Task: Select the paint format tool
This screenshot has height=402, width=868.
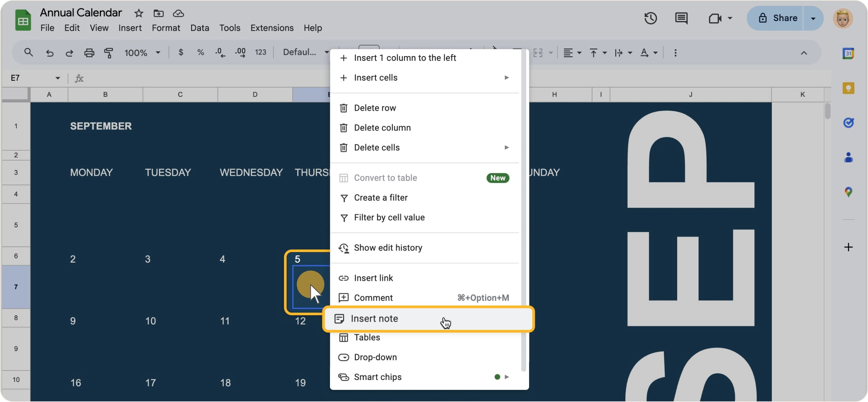Action: tap(108, 53)
